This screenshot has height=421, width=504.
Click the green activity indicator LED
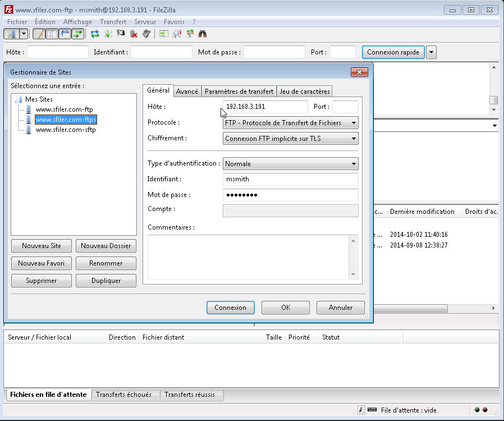point(477,410)
